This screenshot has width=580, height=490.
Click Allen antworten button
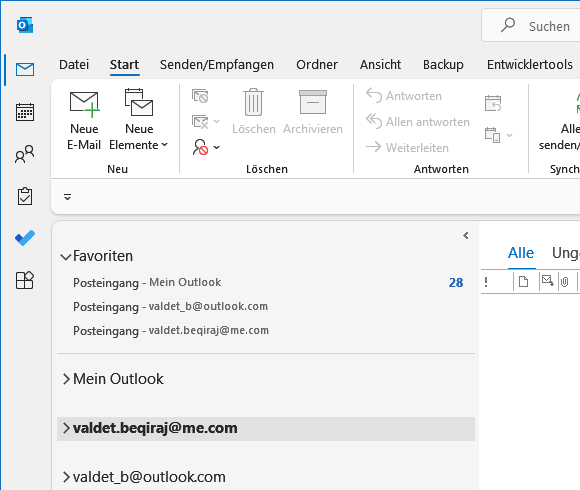pos(418,122)
